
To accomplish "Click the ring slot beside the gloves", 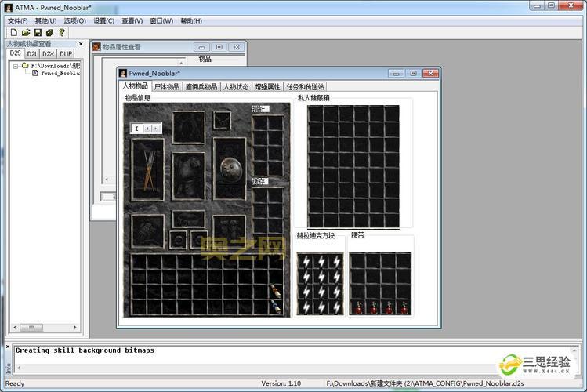I will click(178, 240).
